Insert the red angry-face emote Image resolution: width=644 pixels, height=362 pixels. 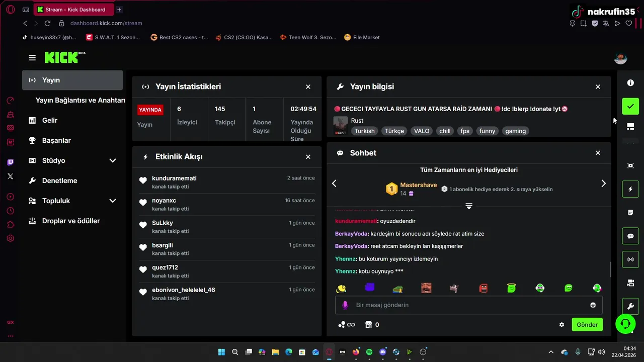click(x=484, y=288)
